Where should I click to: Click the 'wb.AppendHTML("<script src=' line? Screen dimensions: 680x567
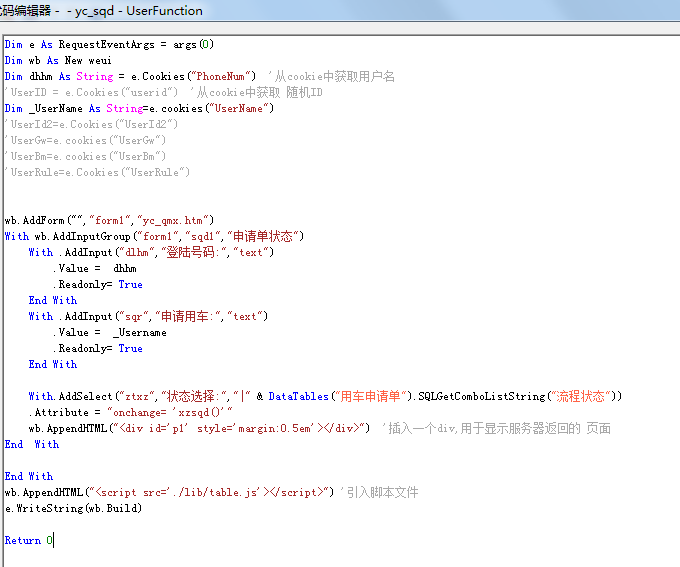[x=212, y=492]
